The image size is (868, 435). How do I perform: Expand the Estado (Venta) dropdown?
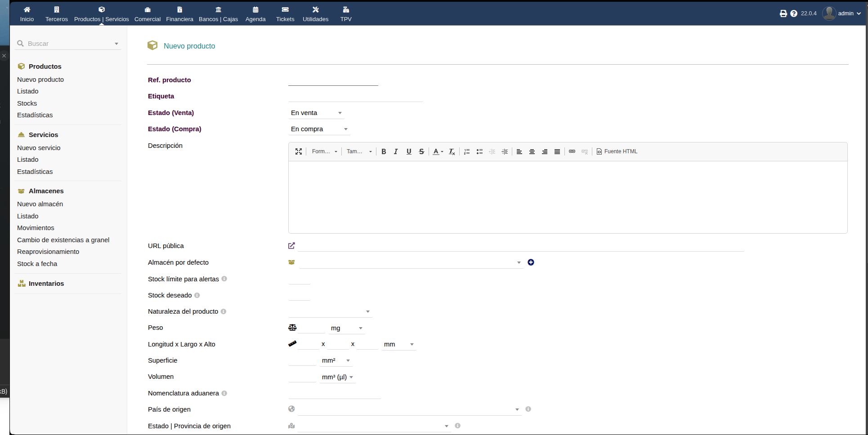[316, 113]
